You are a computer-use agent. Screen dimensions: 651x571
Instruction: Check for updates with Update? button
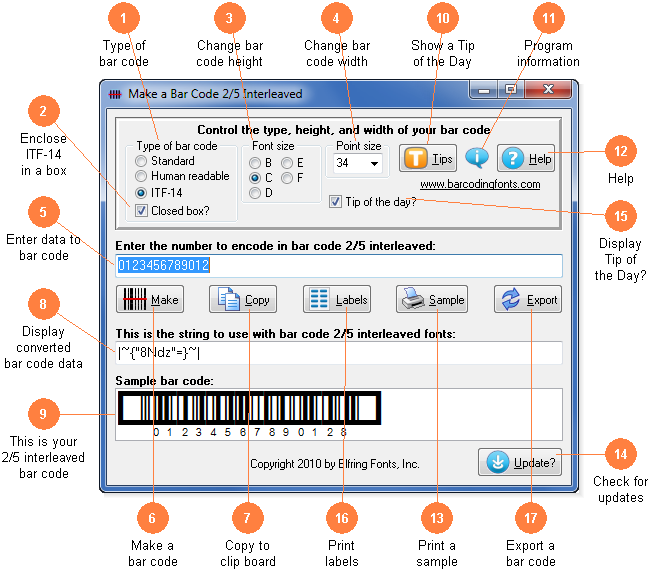click(520, 462)
